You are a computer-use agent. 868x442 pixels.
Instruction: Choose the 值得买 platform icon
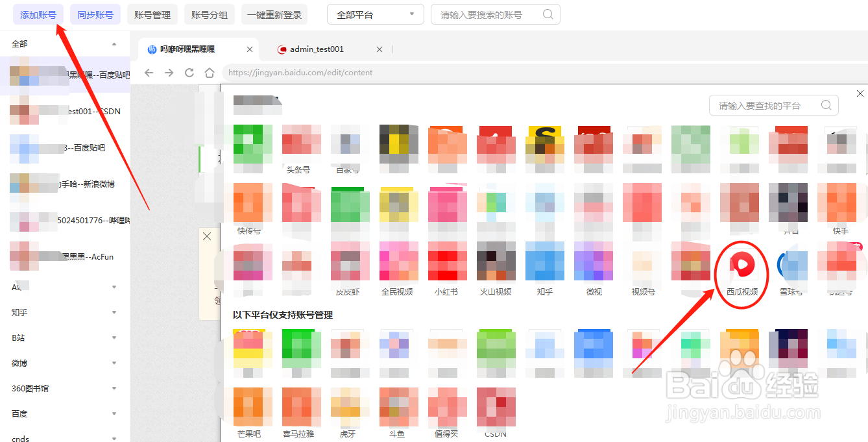point(447,407)
